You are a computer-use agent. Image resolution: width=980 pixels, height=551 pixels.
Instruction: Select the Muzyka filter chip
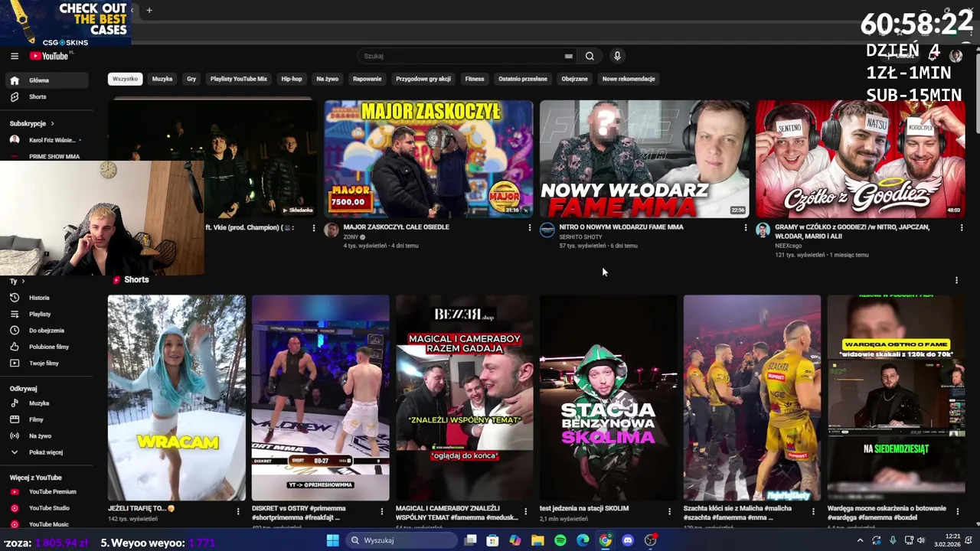click(x=162, y=79)
